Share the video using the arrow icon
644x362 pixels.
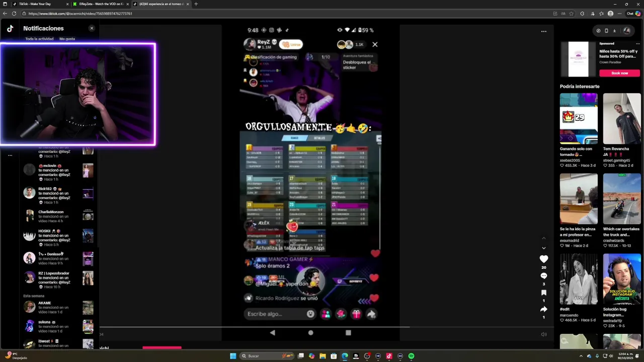tap(543, 309)
